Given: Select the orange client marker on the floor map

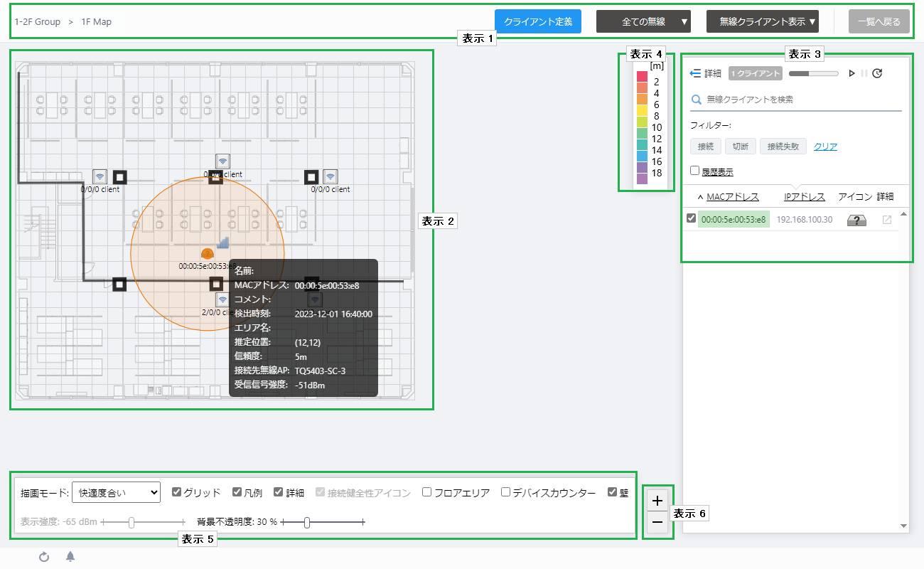Looking at the screenshot, I should coord(208,254).
